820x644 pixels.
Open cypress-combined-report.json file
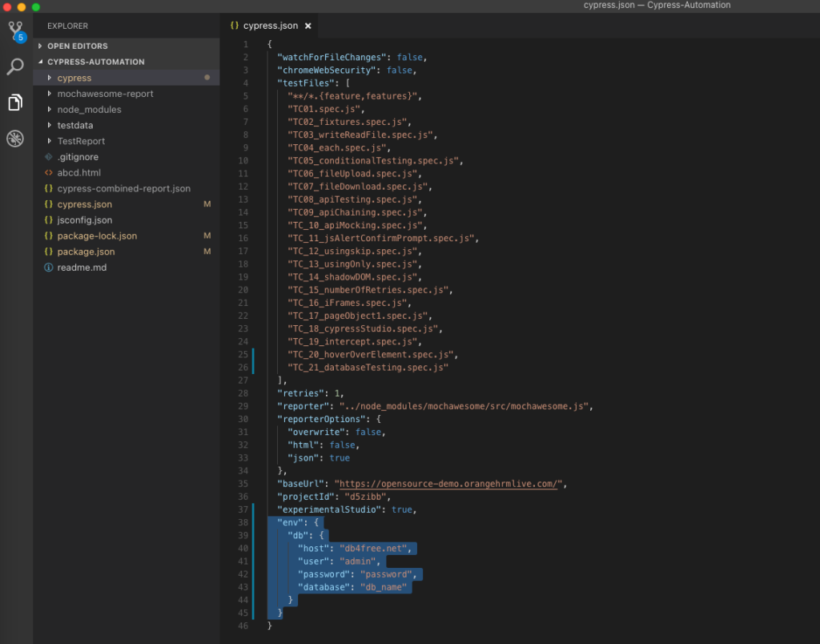pos(123,189)
